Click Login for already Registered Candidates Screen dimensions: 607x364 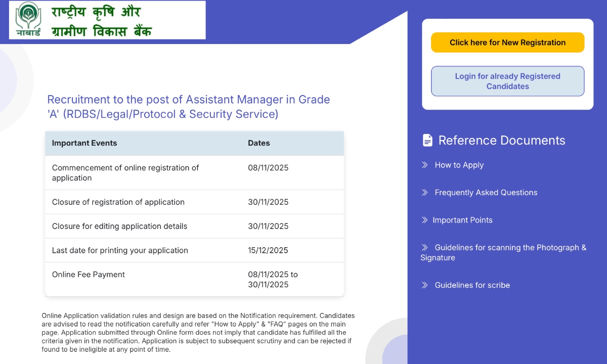click(507, 81)
